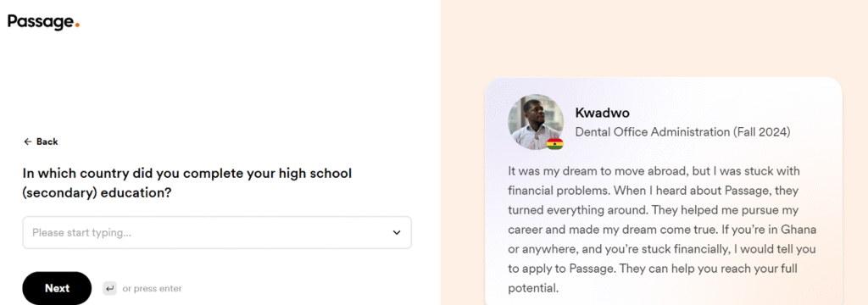
Task: Click Kwadwo's profile photo
Action: [x=536, y=122]
